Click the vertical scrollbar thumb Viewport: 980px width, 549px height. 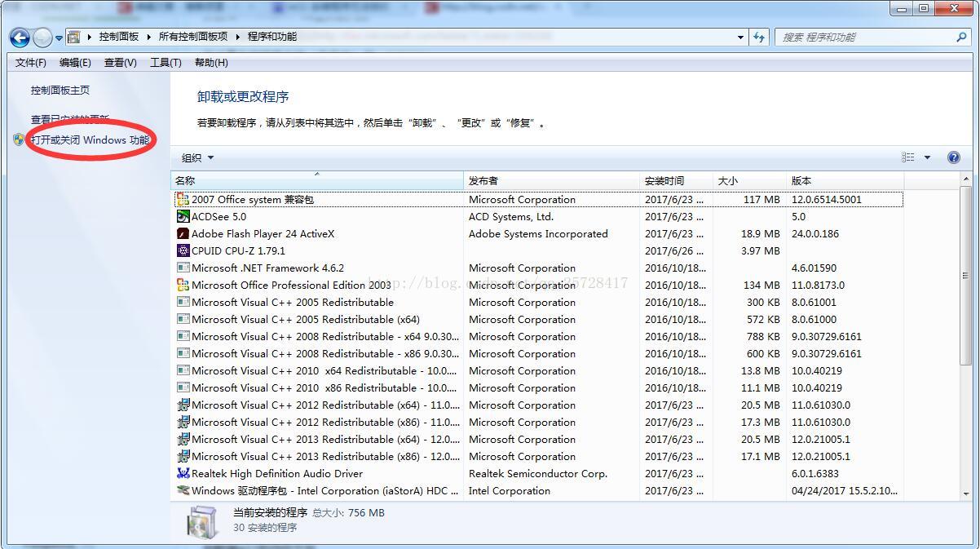pos(967,277)
